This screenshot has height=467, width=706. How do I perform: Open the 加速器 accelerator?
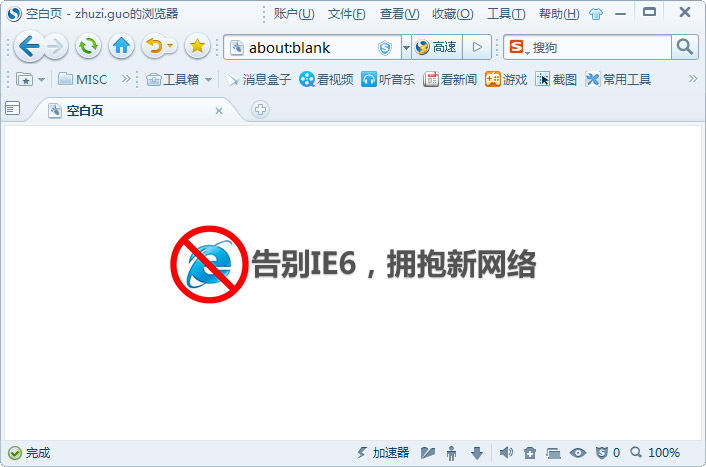click(383, 453)
